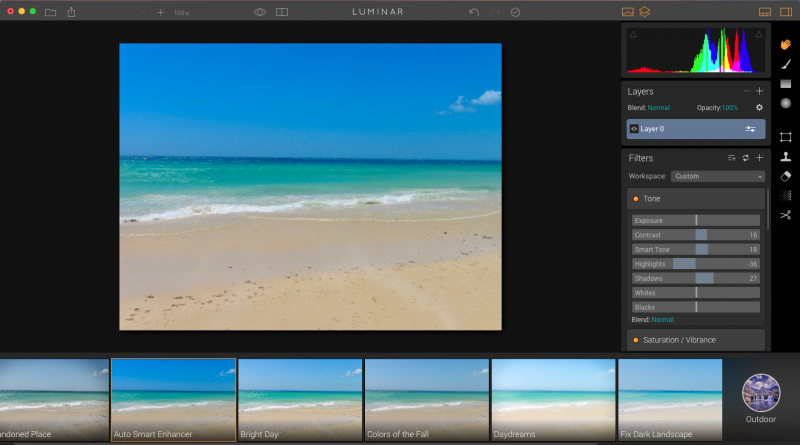
Task: Open the Workspace Custom dropdown
Action: tap(718, 176)
